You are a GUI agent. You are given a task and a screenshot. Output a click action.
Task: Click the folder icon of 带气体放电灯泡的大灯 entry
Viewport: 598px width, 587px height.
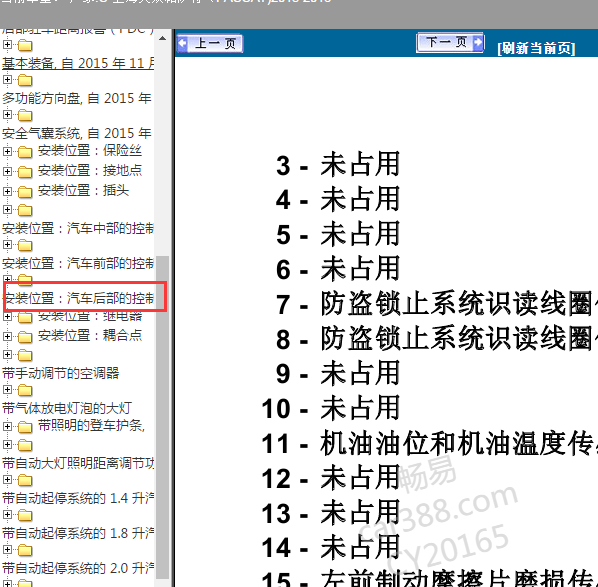tap(25, 390)
